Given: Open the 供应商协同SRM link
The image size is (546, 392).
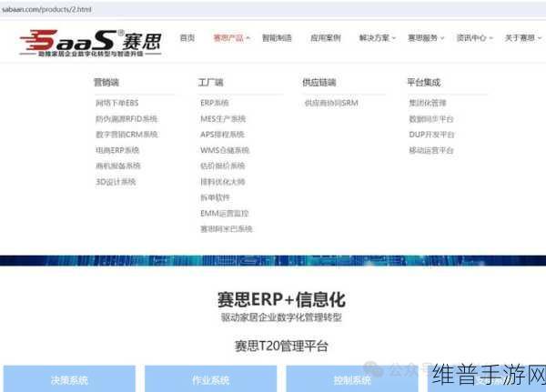Looking at the screenshot, I should [331, 103].
